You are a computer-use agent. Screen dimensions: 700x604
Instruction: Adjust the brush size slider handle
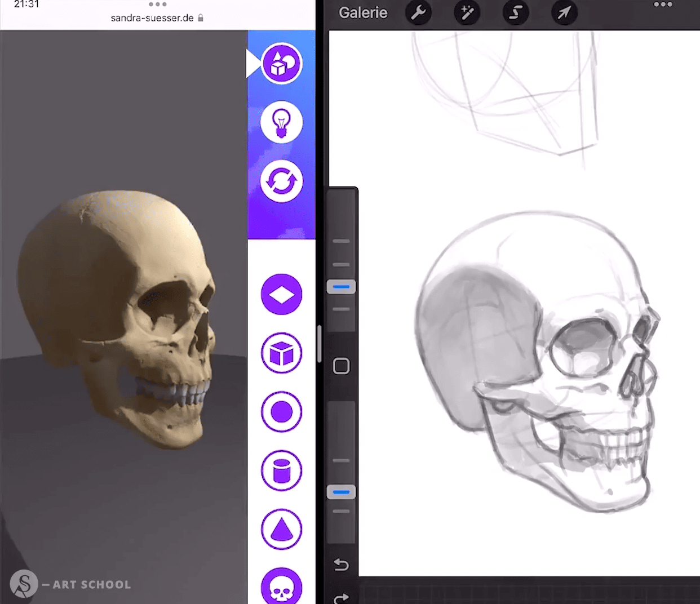(x=341, y=287)
